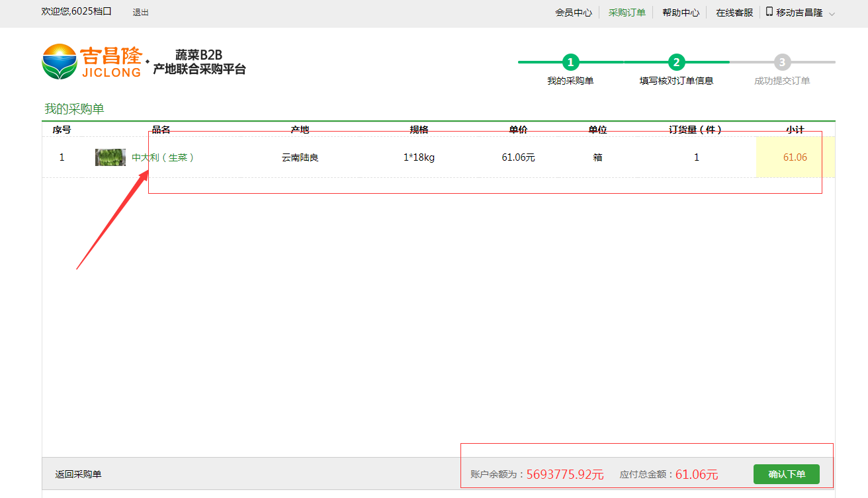This screenshot has height=498, width=868.
Task: Select the step 2 progress circle
Action: 676,62
